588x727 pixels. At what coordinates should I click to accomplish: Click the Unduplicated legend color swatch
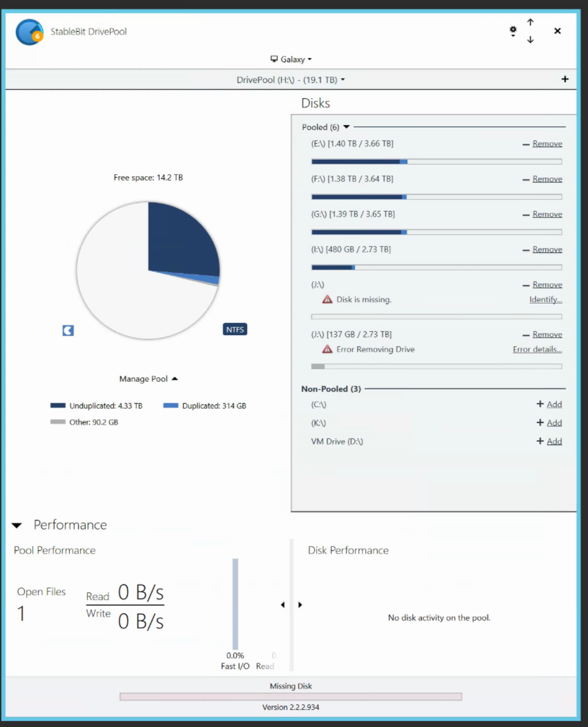click(58, 405)
